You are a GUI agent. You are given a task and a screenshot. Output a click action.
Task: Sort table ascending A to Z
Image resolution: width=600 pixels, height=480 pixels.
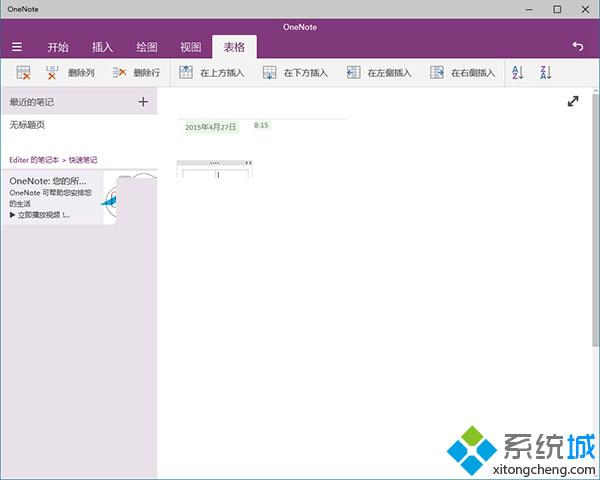point(517,72)
